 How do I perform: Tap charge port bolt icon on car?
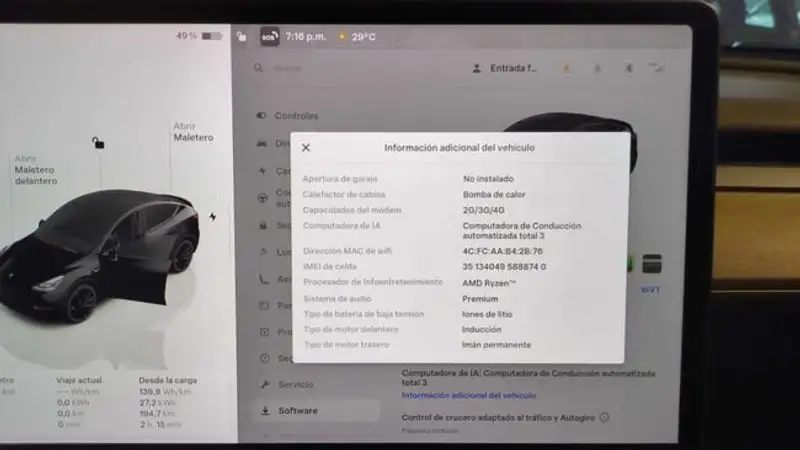[x=213, y=217]
